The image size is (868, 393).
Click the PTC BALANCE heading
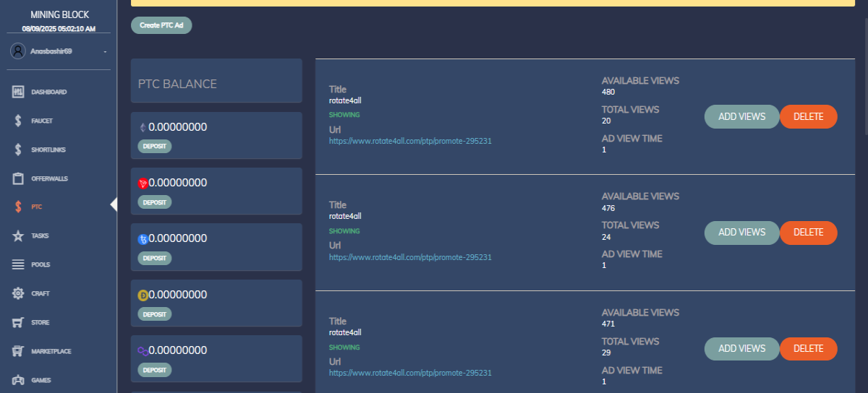177,84
